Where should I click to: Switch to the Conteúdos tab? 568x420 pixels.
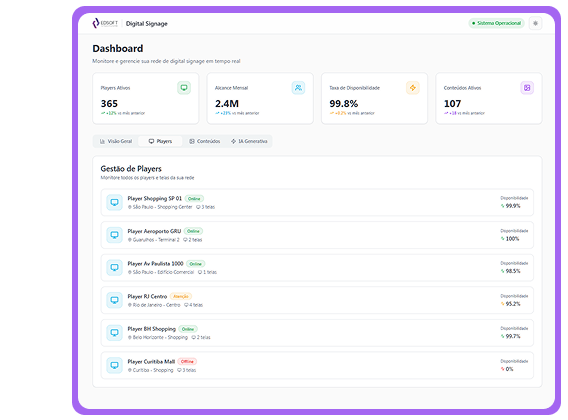pos(205,141)
